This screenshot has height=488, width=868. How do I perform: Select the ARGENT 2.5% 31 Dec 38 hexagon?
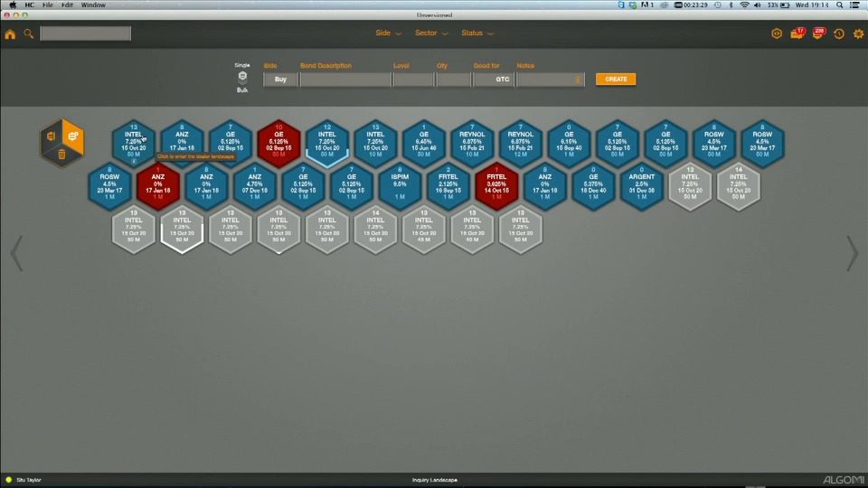[642, 186]
